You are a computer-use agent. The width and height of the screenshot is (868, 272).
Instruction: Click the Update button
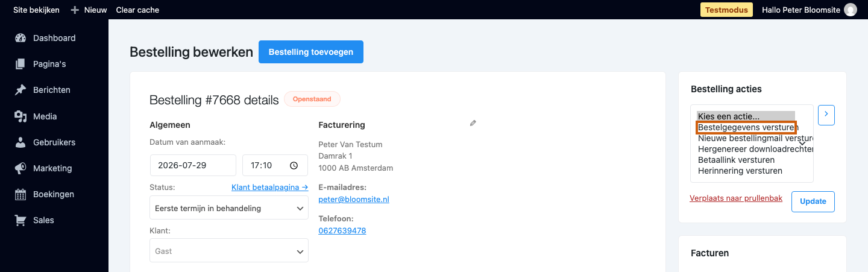pos(813,201)
